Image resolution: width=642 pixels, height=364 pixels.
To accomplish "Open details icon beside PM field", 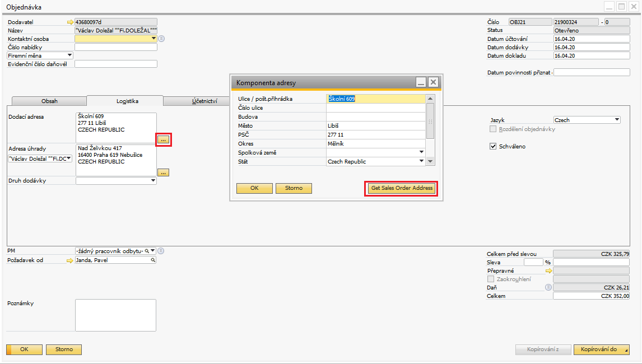I will tap(161, 250).
